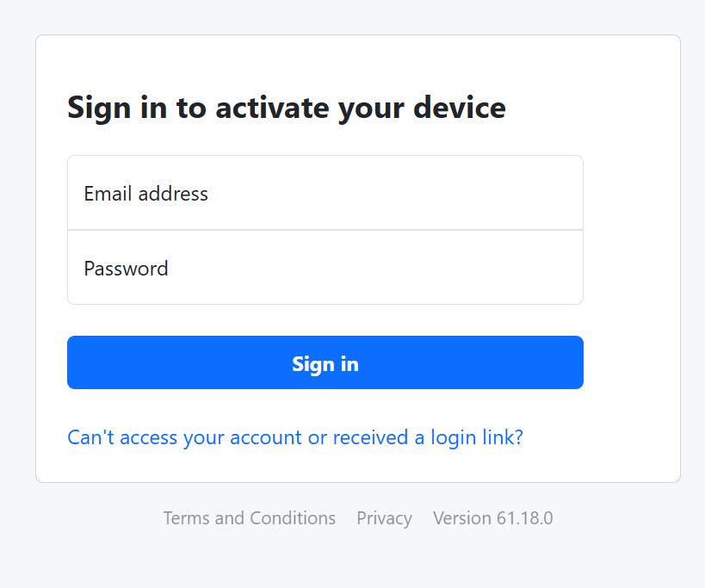Select the Password placeholder text
Viewport: 705px width, 588px height.
pyautogui.click(x=127, y=269)
